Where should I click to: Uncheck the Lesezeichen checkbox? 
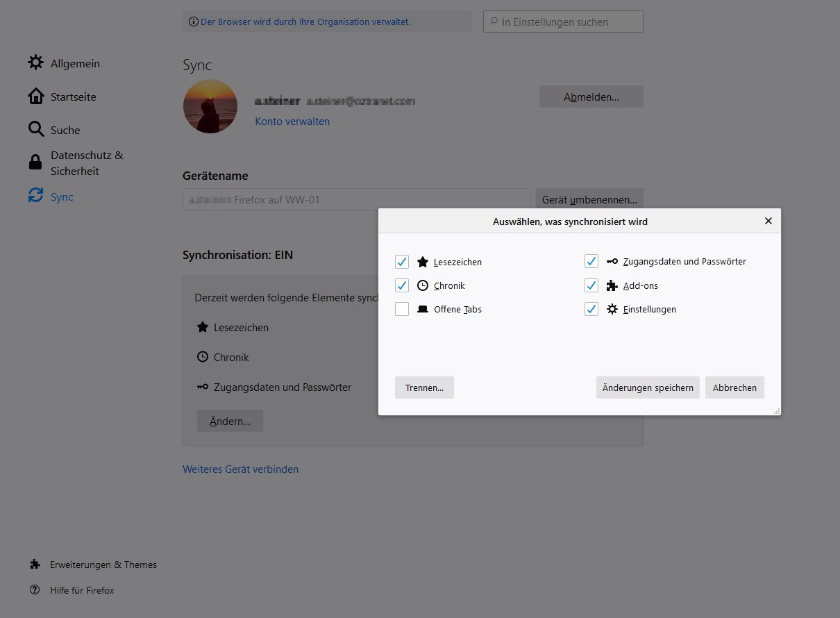pyautogui.click(x=402, y=262)
